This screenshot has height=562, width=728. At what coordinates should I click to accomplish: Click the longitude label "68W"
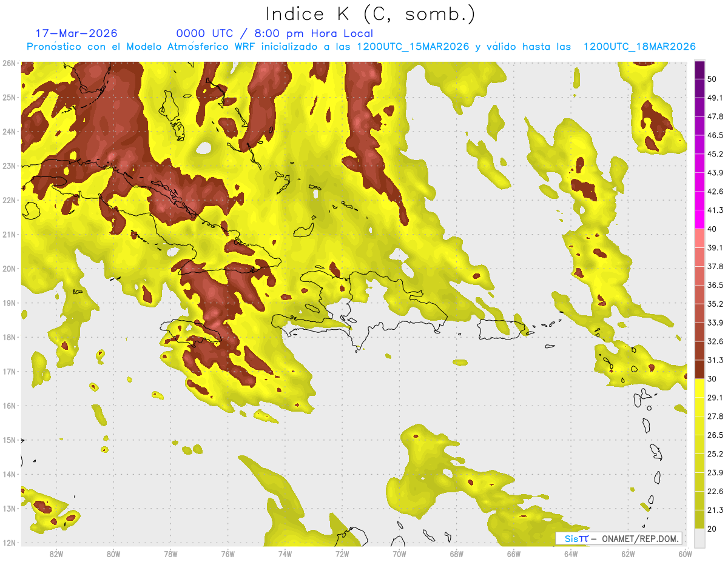[456, 554]
